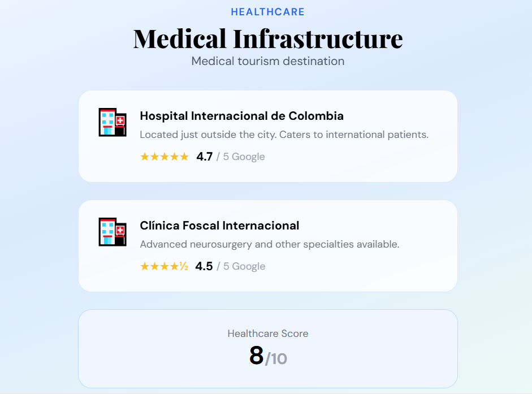Screen dimensions: 532x394
Task: Click the Clínica Foscal Internacional building icon
Action: coord(112,232)
